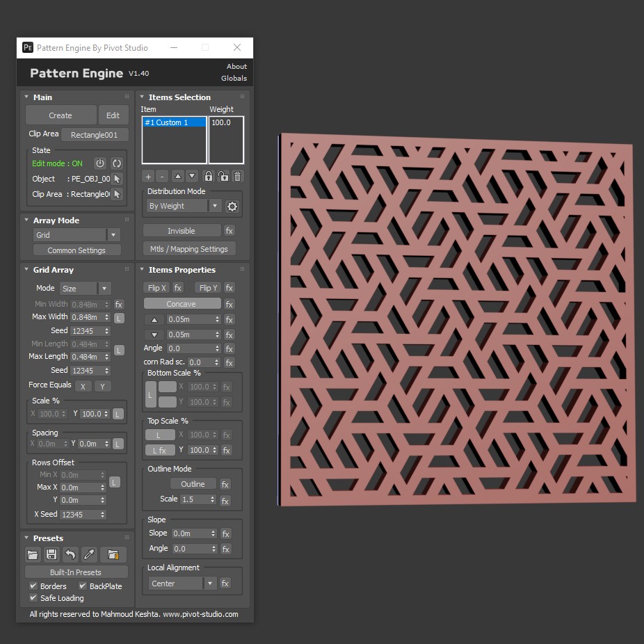Click the Weight 100.0 cell
The width and height of the screenshot is (644, 644).
click(x=226, y=122)
